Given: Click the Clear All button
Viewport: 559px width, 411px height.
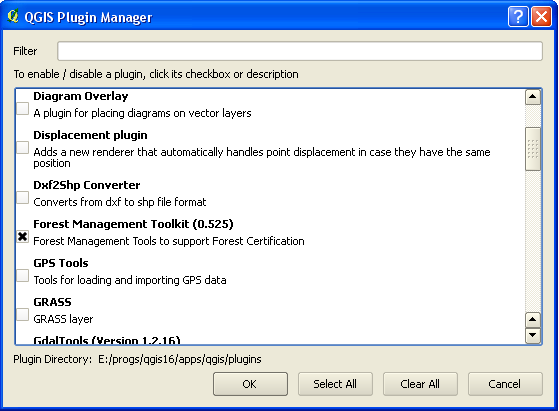Looking at the screenshot, I should pos(420,384).
